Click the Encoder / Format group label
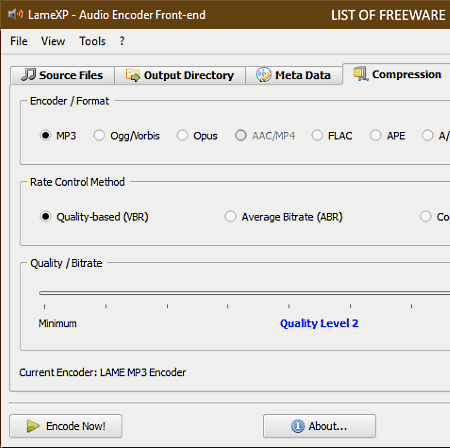This screenshot has height=448, width=450. click(x=69, y=101)
